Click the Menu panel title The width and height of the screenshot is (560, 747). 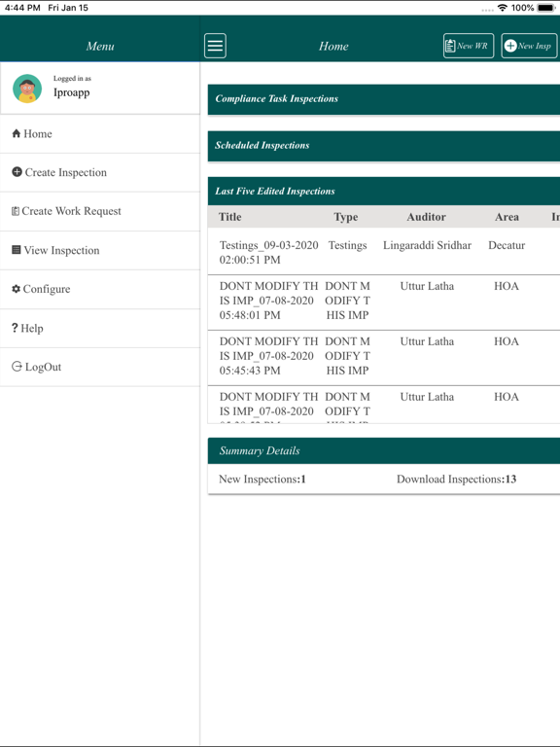pos(100,47)
